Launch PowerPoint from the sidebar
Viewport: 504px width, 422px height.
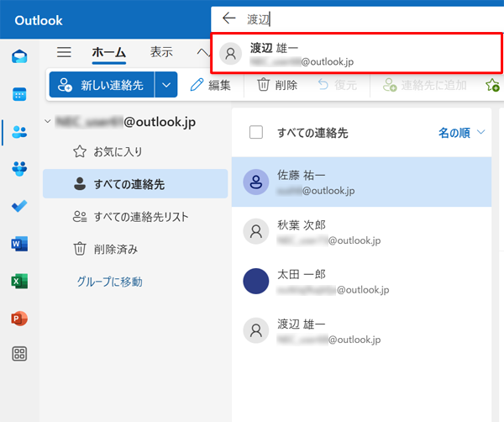(19, 319)
